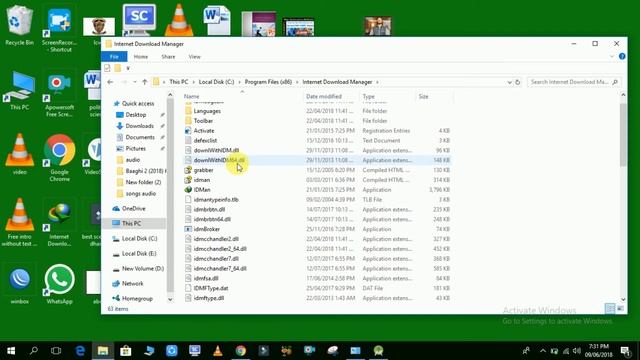Open the video VLC desktop icon
The height and width of the screenshot is (360, 640).
pyautogui.click(x=19, y=154)
